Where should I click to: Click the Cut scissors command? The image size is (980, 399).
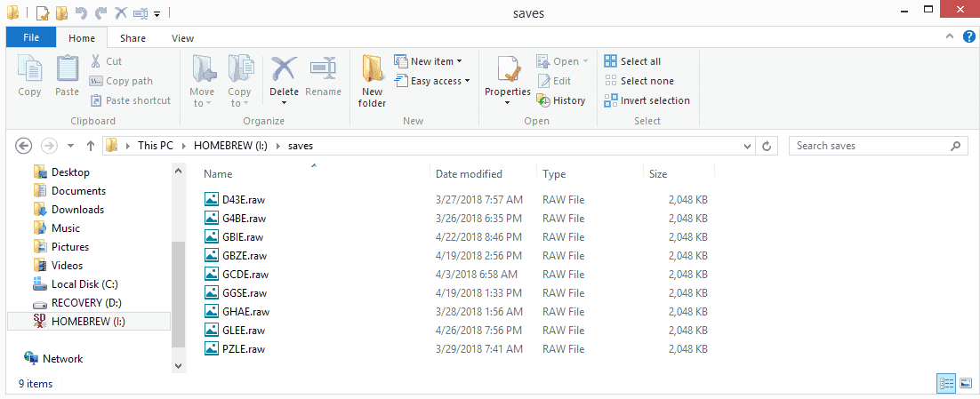[x=106, y=61]
